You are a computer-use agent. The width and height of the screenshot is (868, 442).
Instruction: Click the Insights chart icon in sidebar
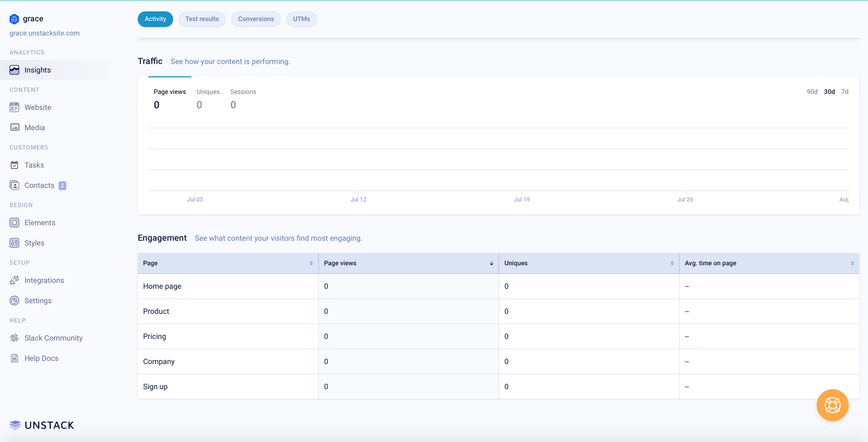click(x=14, y=70)
